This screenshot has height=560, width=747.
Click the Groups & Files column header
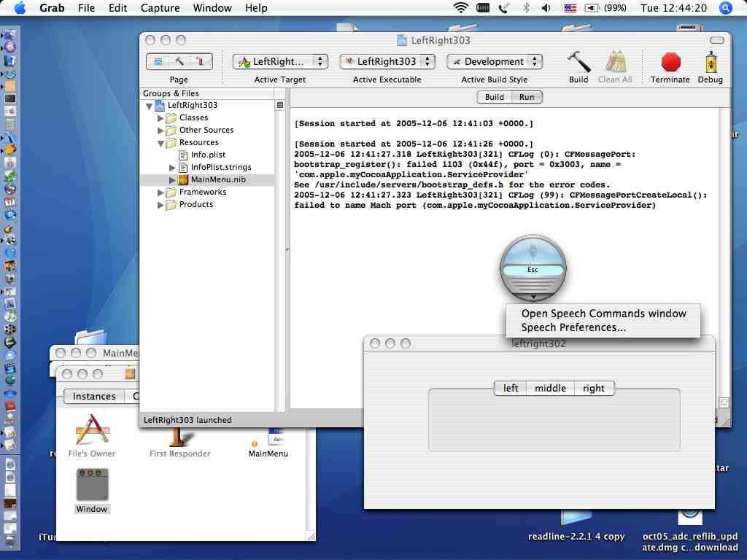click(207, 93)
